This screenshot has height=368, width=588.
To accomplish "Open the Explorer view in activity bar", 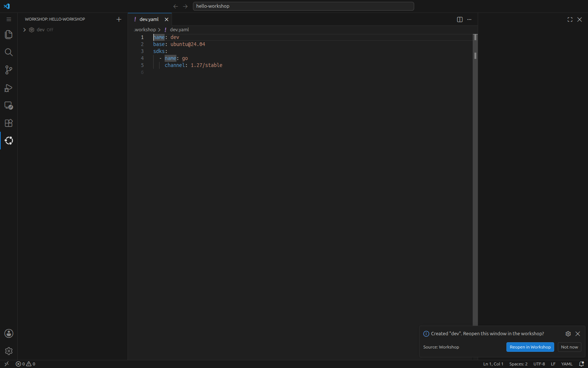I will coord(8,35).
